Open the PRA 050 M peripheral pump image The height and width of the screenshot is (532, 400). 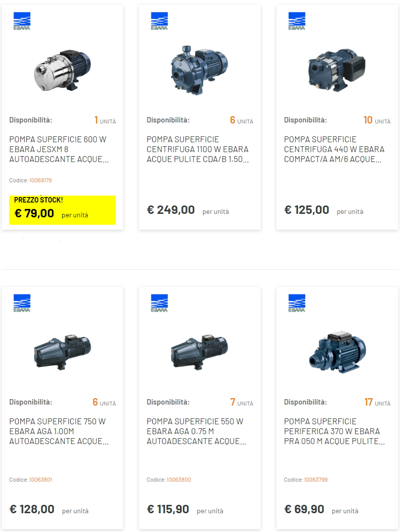[x=337, y=353]
